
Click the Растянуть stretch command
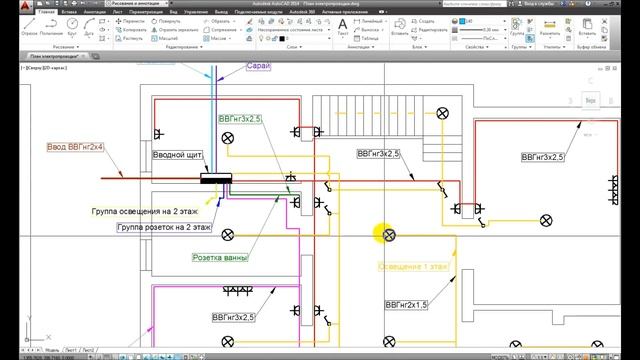tap(129, 38)
